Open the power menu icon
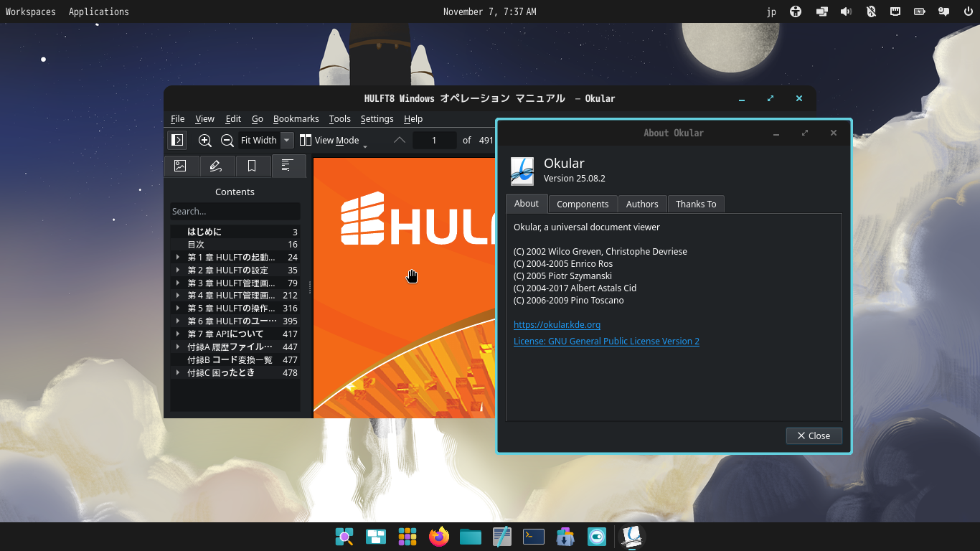This screenshot has height=551, width=980. click(x=968, y=11)
